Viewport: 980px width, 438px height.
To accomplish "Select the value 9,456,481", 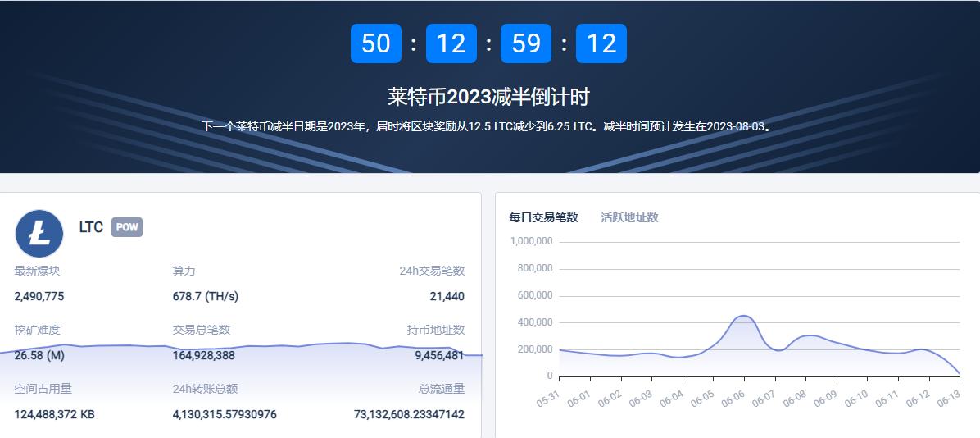I will coord(439,355).
